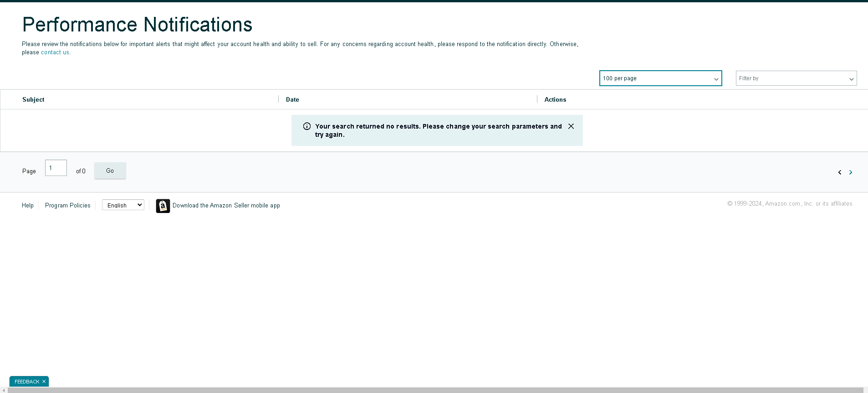Screen dimensions: 868x393
Task: Open Program Policies link
Action: coord(68,206)
